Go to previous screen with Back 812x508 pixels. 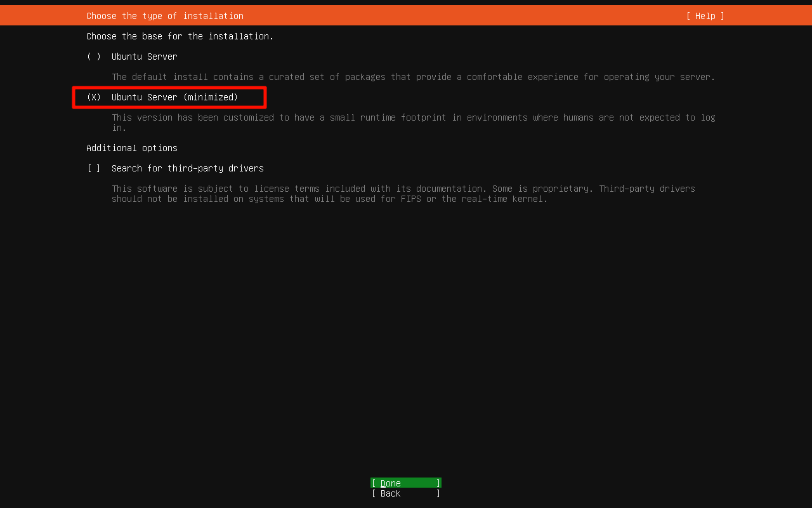[x=406, y=493]
